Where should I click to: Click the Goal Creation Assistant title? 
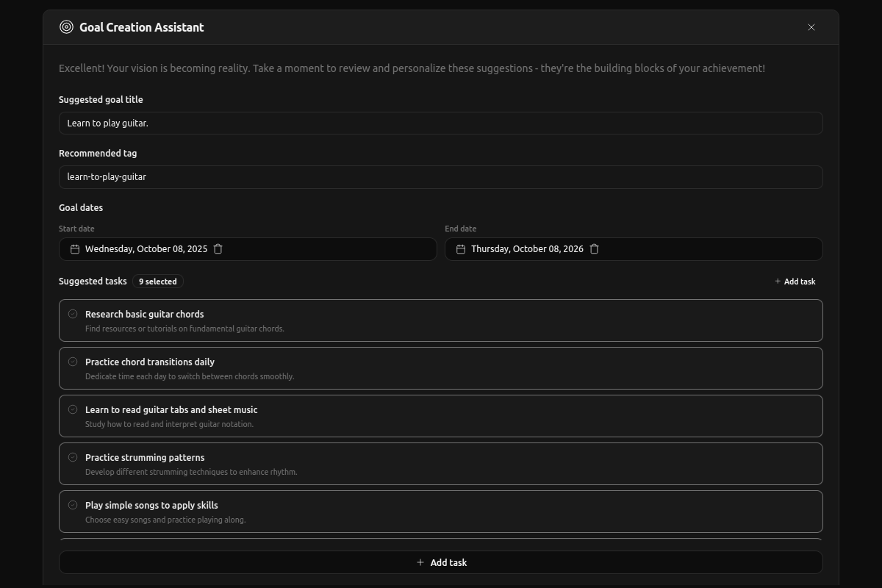pos(141,26)
